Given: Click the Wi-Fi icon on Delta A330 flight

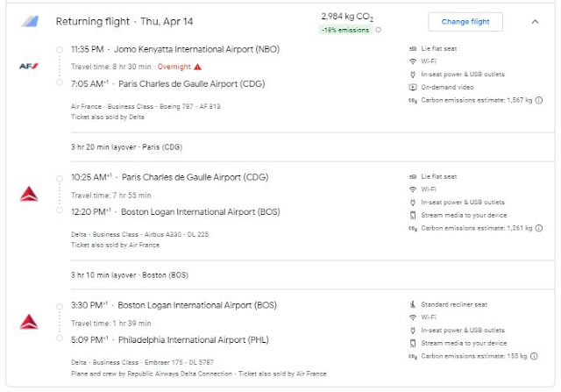Looking at the screenshot, I should pyautogui.click(x=413, y=189).
